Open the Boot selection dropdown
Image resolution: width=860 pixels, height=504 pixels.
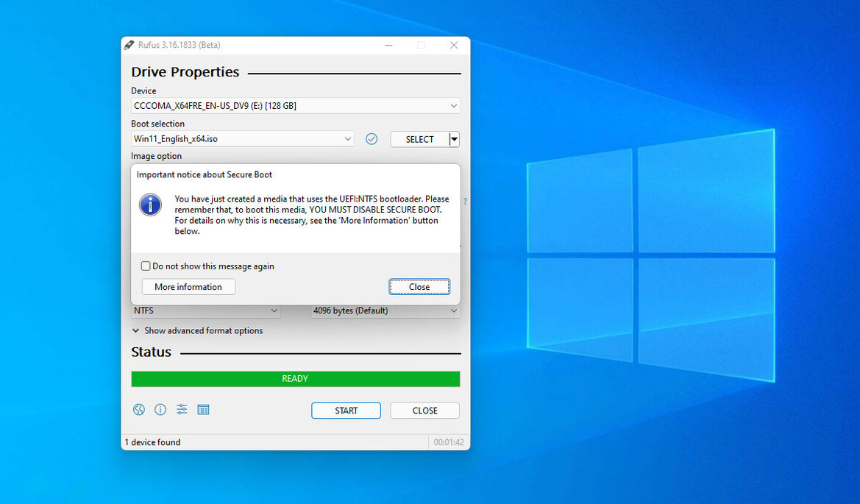[243, 139]
